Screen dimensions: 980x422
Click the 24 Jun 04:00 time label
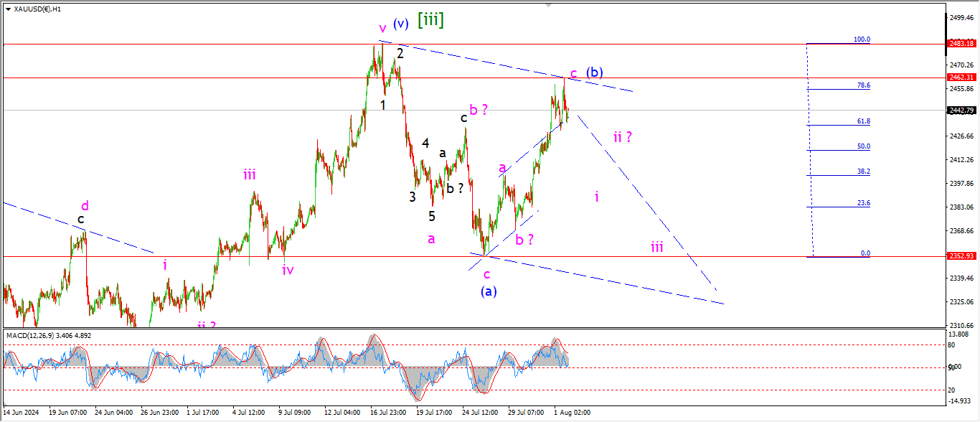pos(113,413)
